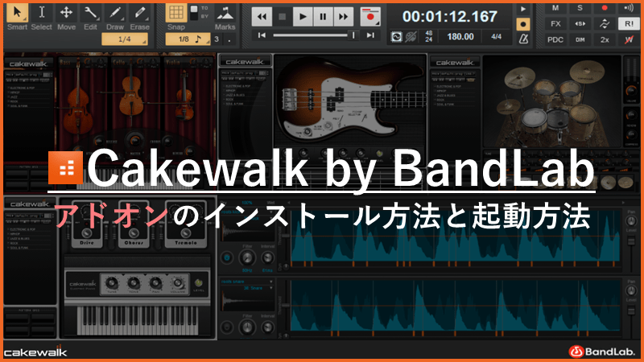644x362 pixels.
Task: Click the drum kit instrument image
Action: 551,102
